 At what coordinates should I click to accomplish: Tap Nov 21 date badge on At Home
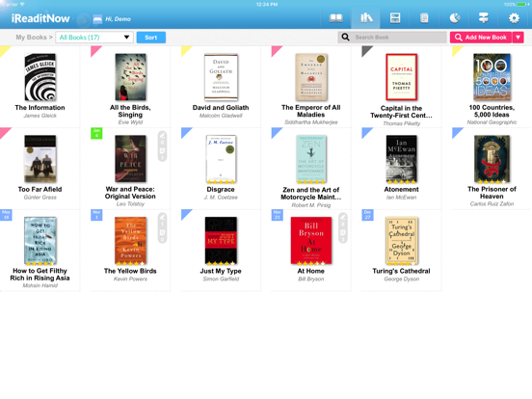(278, 215)
